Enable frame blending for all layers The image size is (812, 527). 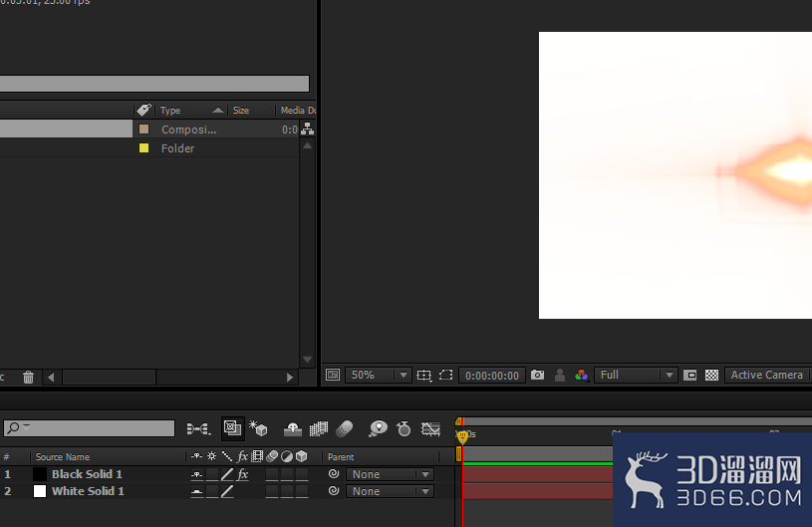coord(319,428)
